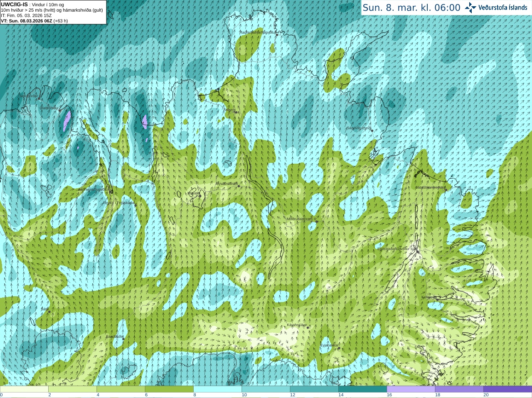The image size is (532, 398).
Task: Select the Mývatn station marker
Action: click(200, 195)
